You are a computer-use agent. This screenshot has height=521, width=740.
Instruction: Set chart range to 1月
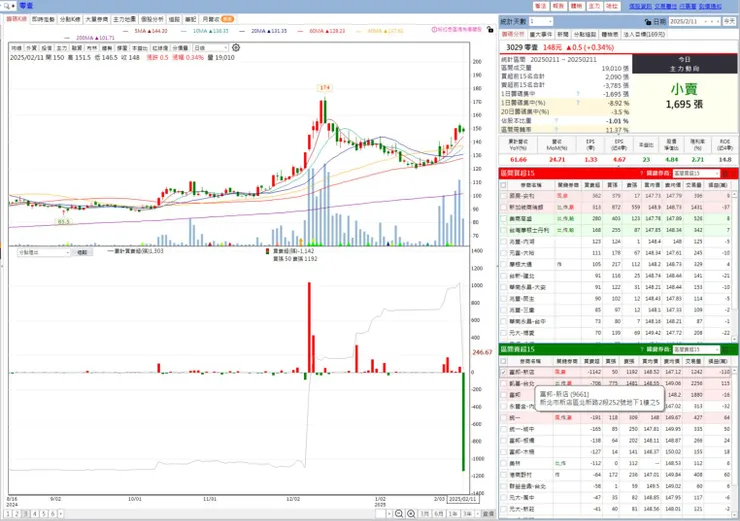425,513
